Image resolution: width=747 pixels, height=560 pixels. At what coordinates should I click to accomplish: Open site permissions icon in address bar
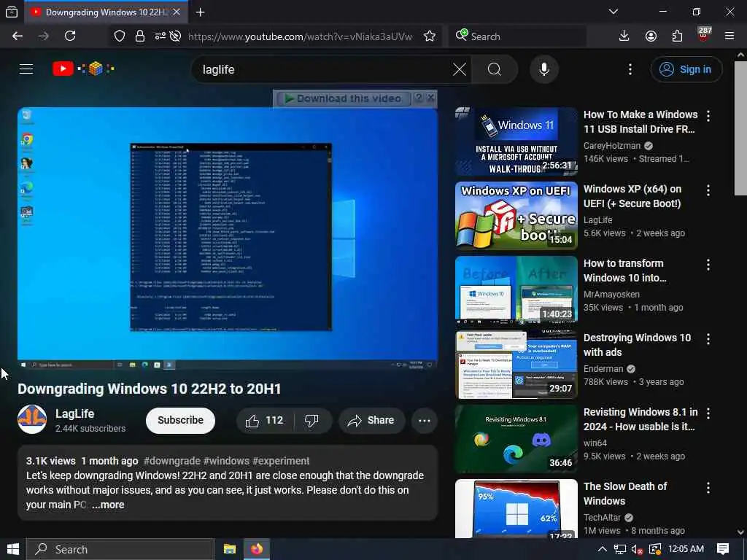[160, 36]
